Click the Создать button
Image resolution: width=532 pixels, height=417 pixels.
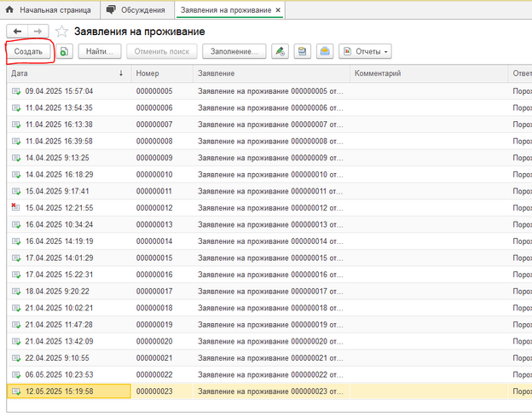[x=28, y=51]
